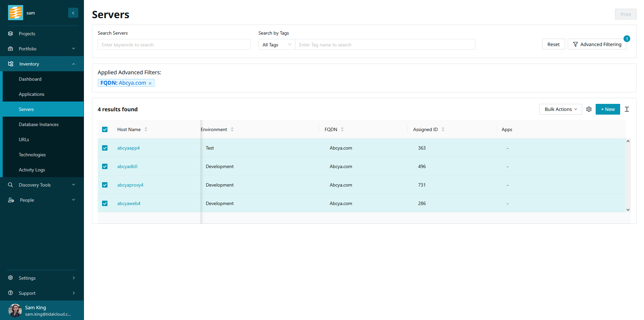Screen dimensions: 644x320
Task: Untick the abcyaweb4 server checkbox
Action: 105,203
